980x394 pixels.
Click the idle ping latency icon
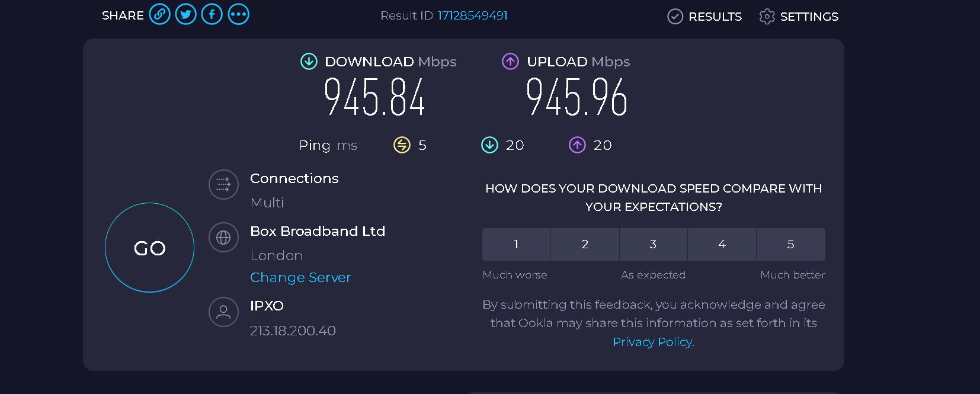point(402,145)
